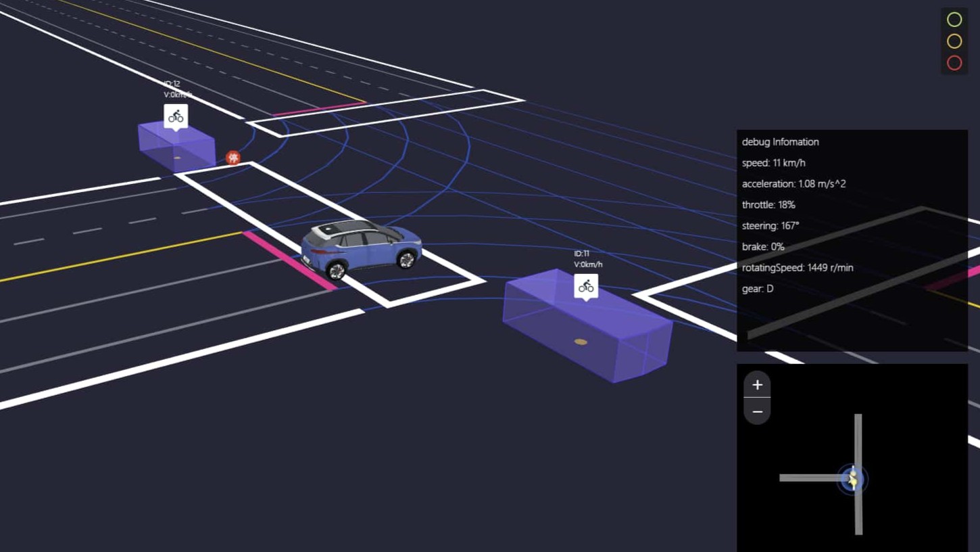Zoom out the minimap with minus button

[x=757, y=411]
